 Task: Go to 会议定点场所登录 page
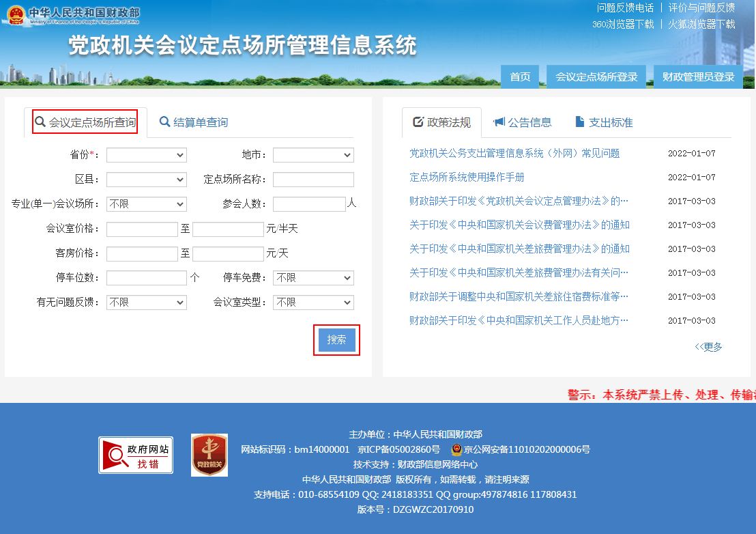pyautogui.click(x=596, y=77)
